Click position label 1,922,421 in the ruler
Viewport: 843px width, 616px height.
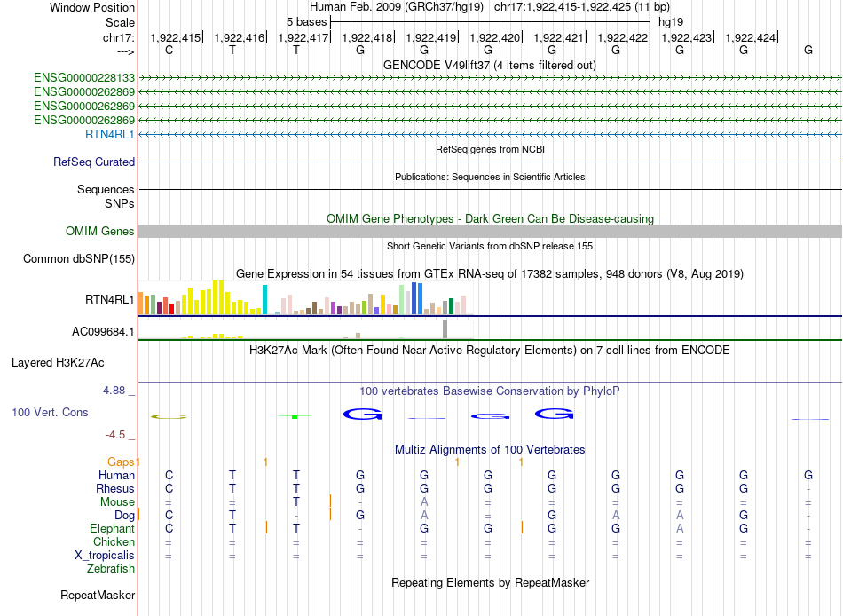558,37
